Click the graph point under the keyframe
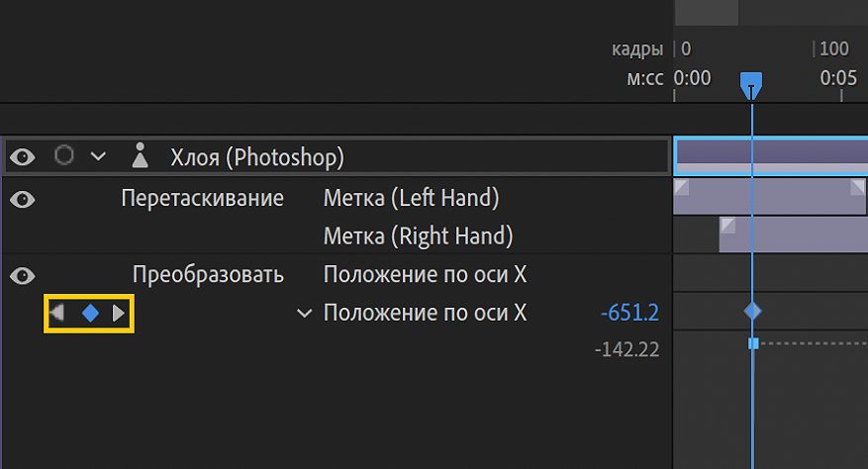The height and width of the screenshot is (469, 868). click(x=753, y=343)
